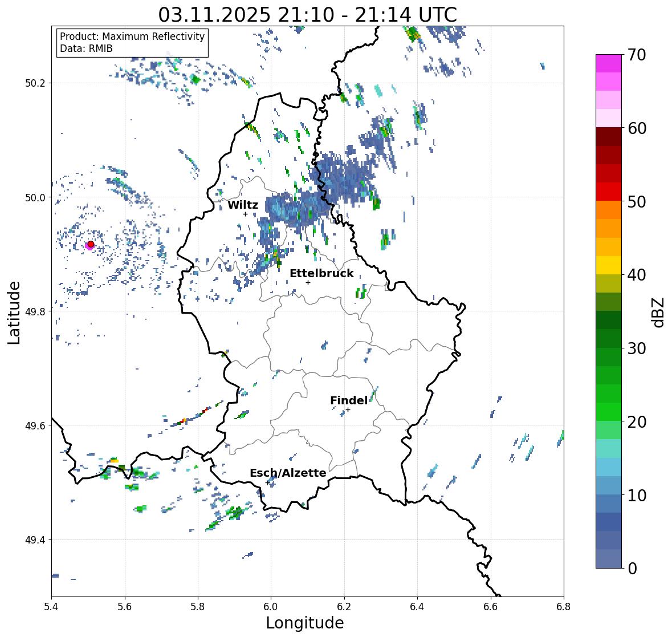Image resolution: width=672 pixels, height=637 pixels.
Task: Click the 49.6 latitude tick label
Action: tap(35, 425)
